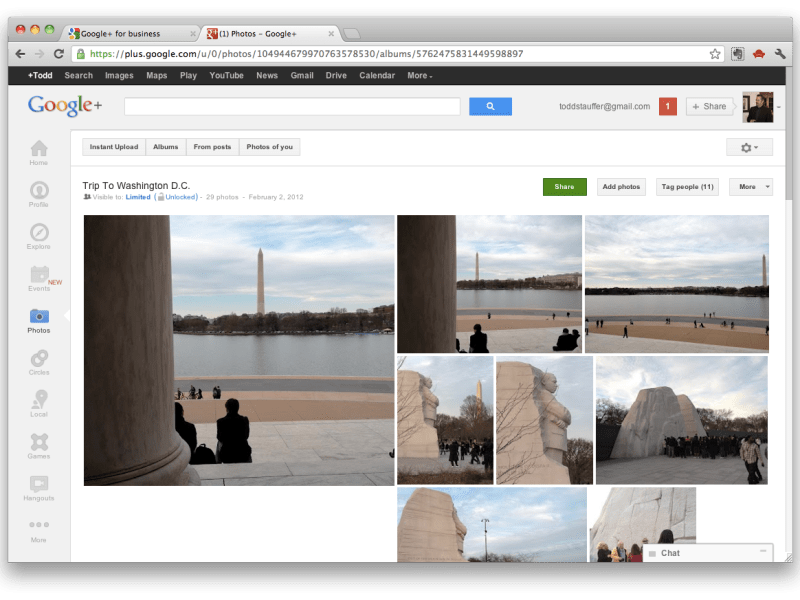Toggle the album Unlocked lock setting
Screen dimensions: 800x600
pyautogui.click(x=180, y=197)
